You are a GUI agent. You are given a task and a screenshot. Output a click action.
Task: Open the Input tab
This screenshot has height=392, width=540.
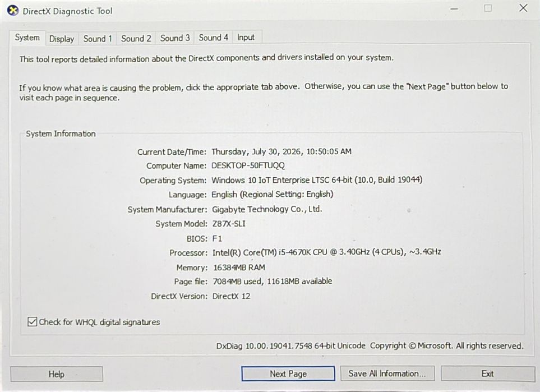pos(246,37)
